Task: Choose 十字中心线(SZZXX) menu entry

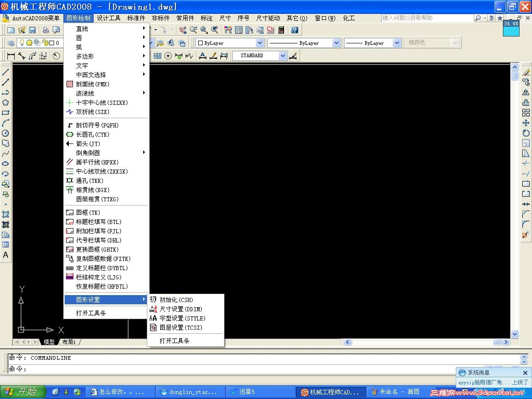Action: click(x=107, y=103)
